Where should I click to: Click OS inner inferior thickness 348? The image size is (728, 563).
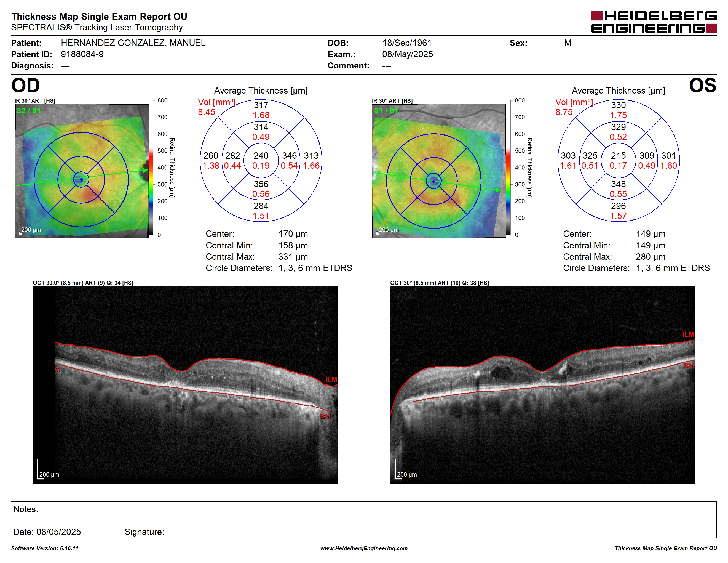(x=618, y=184)
